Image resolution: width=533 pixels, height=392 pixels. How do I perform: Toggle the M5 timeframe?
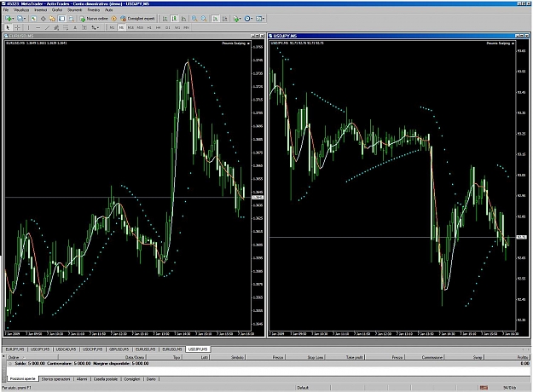tap(121, 27)
